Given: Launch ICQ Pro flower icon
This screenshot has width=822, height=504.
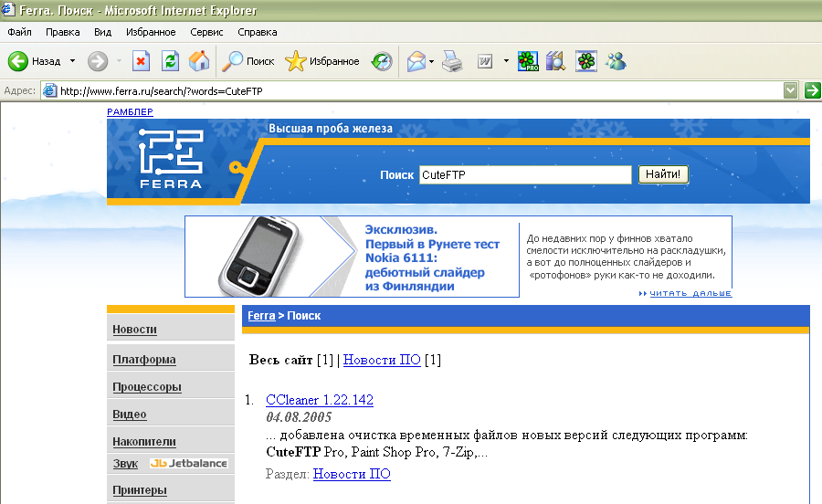Looking at the screenshot, I should point(528,61).
